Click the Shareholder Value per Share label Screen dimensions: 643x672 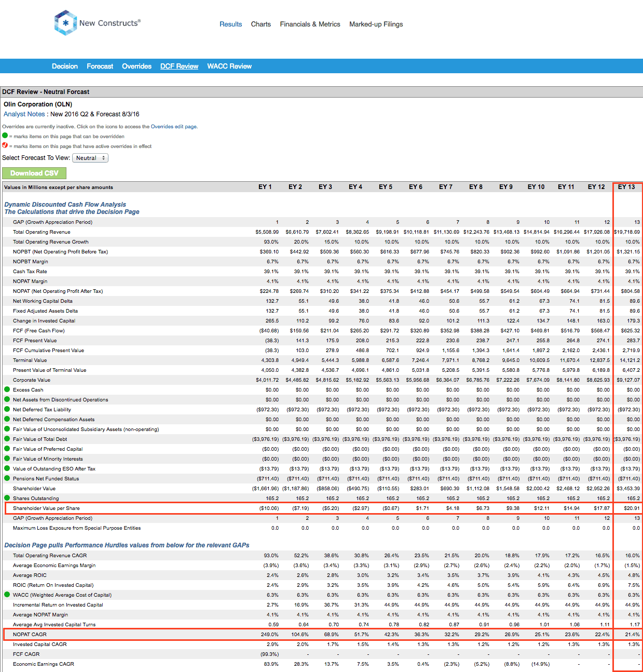[46, 508]
